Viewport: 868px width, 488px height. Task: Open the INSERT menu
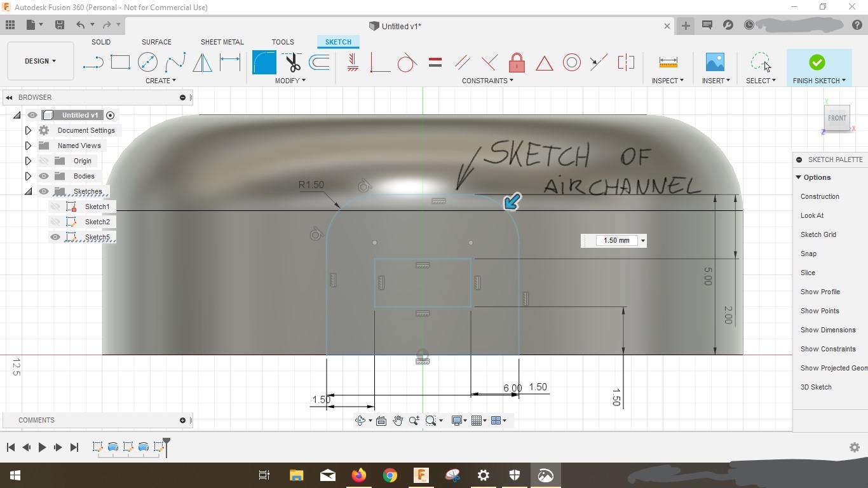[x=716, y=81]
